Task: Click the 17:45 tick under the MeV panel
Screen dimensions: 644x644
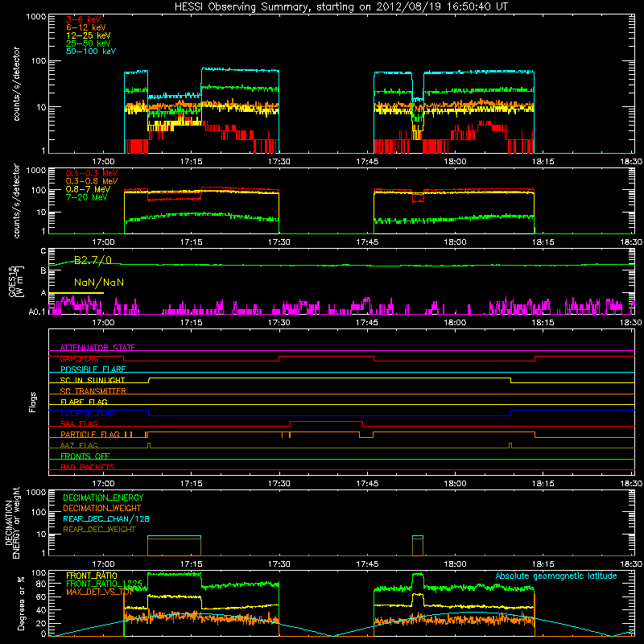Action: click(x=367, y=242)
